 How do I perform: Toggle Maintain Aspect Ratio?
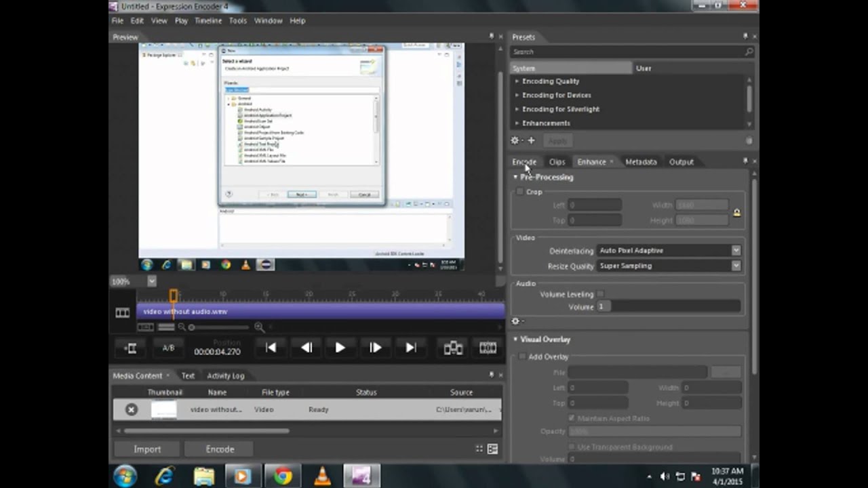pos(572,418)
